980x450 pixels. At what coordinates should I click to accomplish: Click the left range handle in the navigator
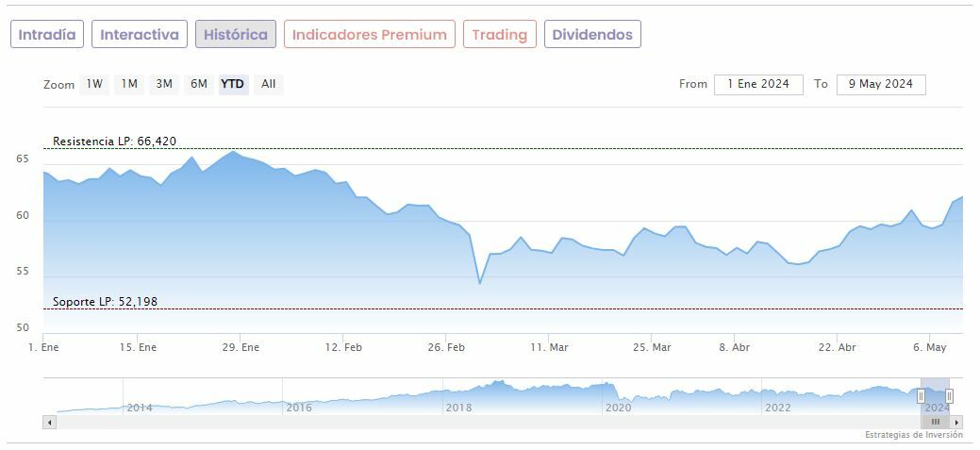tap(922, 396)
